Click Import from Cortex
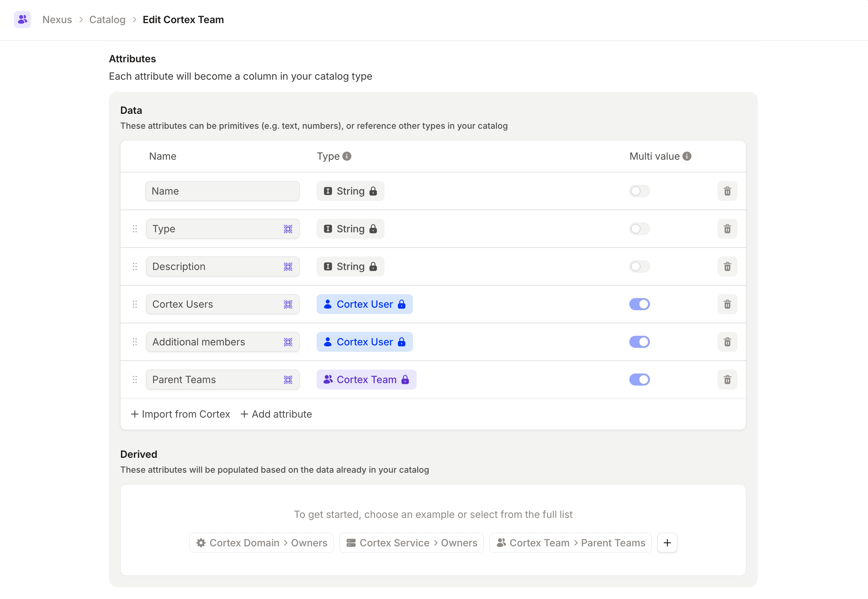 pyautogui.click(x=180, y=414)
